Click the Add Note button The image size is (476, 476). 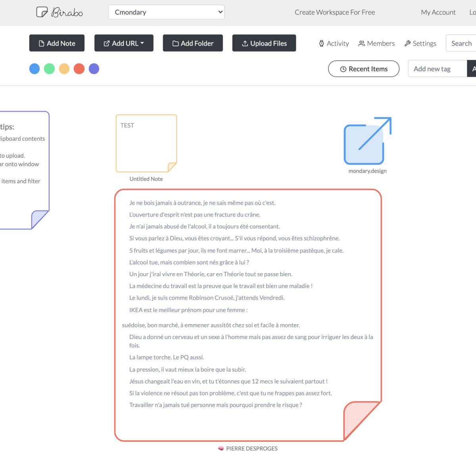pos(57,43)
